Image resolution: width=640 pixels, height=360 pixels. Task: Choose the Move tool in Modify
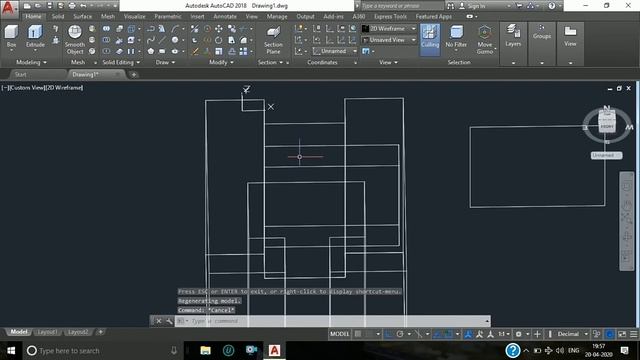(219, 29)
